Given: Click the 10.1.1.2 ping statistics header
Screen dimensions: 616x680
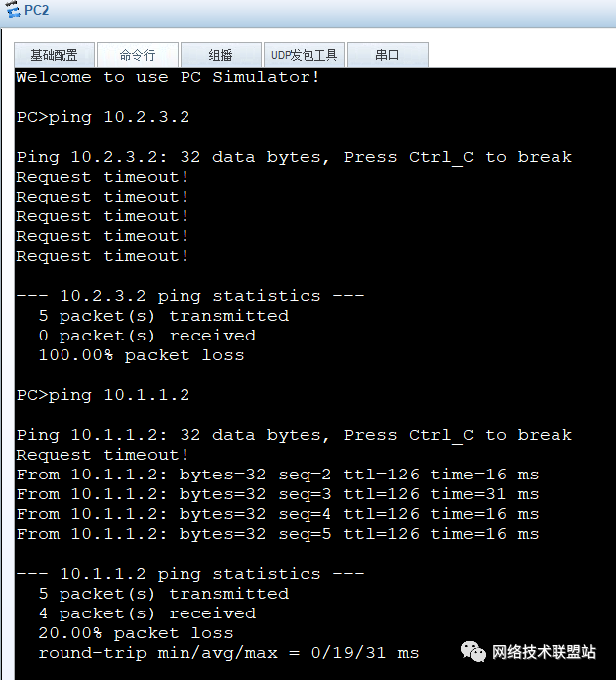Looking at the screenshot, I should point(190,574).
